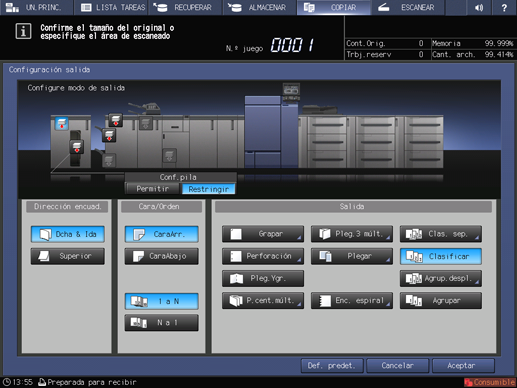The width and height of the screenshot is (517, 388).
Task: Switch to LISTA TAREAS tab
Action: tap(111, 7)
